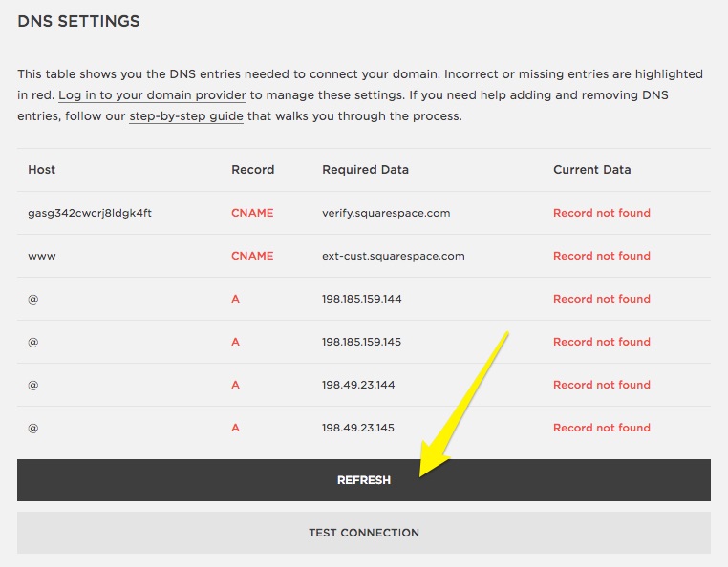Image resolution: width=728 pixels, height=567 pixels.
Task: Click the REFRESH button
Action: pos(363,480)
